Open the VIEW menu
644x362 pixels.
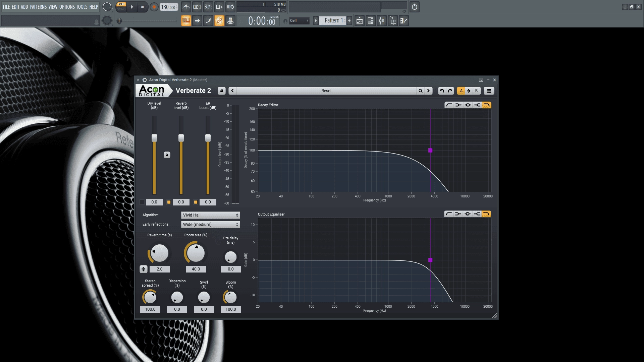click(x=53, y=7)
